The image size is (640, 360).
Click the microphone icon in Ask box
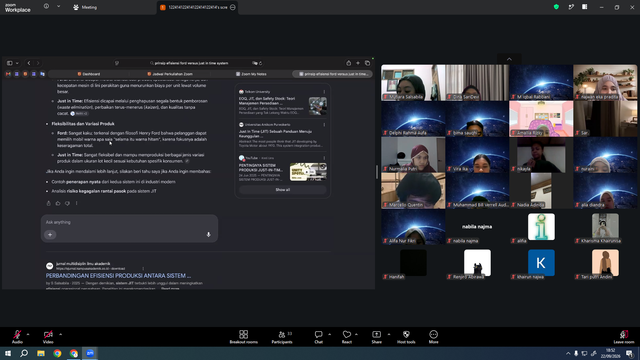click(208, 235)
